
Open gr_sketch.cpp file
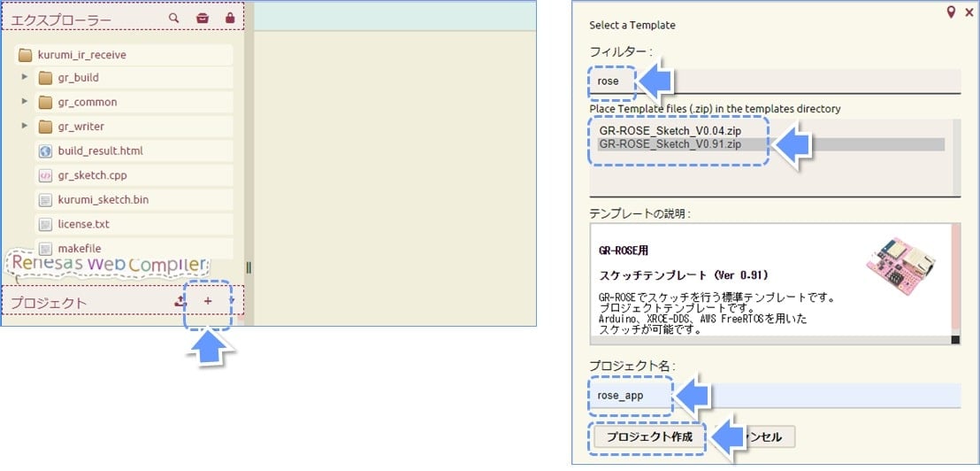click(x=134, y=175)
